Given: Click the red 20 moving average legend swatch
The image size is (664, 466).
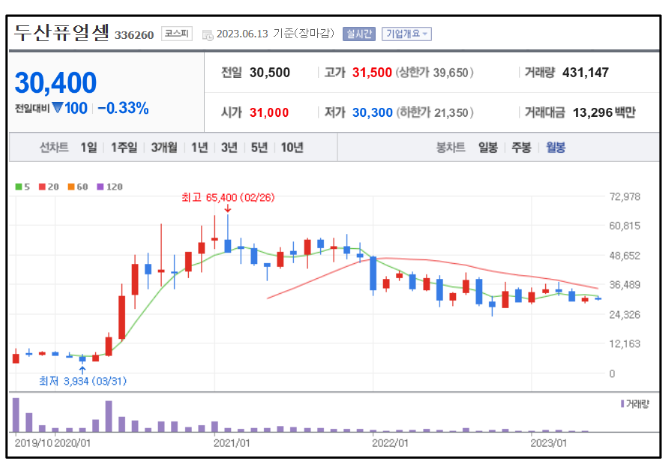Looking at the screenshot, I should tap(42, 187).
